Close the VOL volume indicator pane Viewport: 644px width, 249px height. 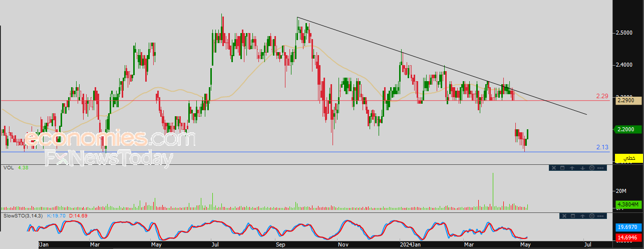pyautogui.click(x=553, y=168)
